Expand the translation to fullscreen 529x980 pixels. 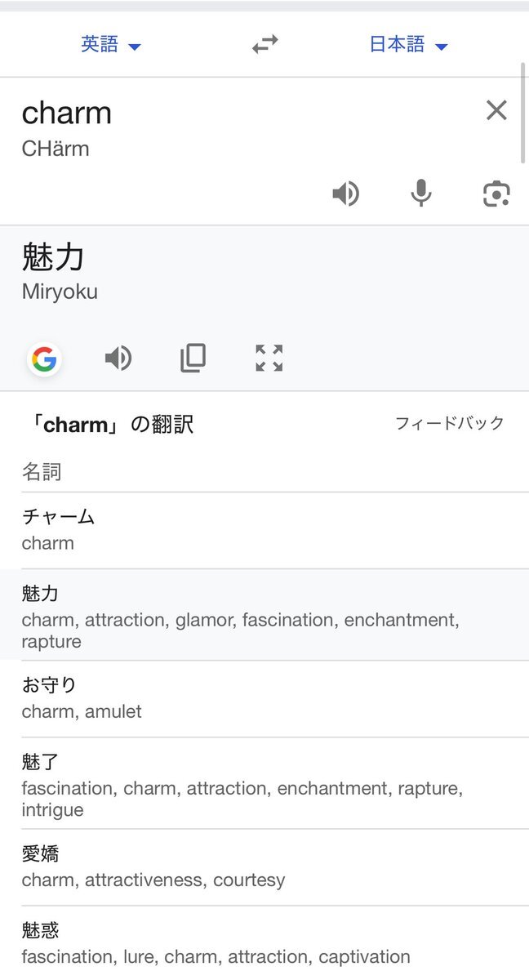(x=269, y=358)
